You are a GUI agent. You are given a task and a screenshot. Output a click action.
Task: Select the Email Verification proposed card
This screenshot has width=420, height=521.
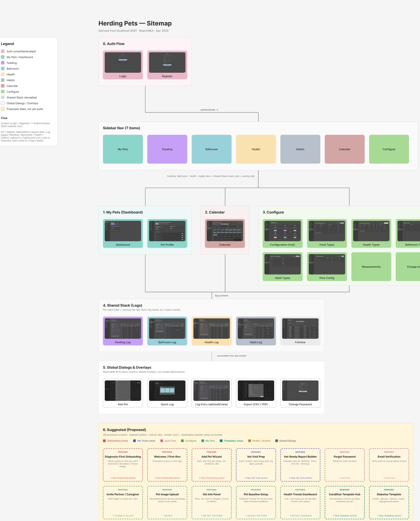click(389, 465)
